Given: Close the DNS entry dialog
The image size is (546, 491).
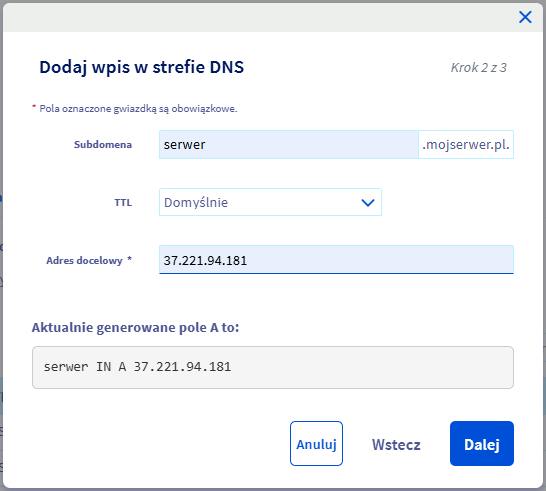Looking at the screenshot, I should (525, 17).
